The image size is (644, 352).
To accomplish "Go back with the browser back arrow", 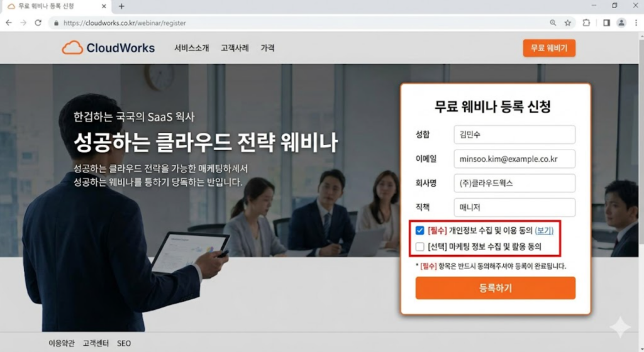I will 9,23.
